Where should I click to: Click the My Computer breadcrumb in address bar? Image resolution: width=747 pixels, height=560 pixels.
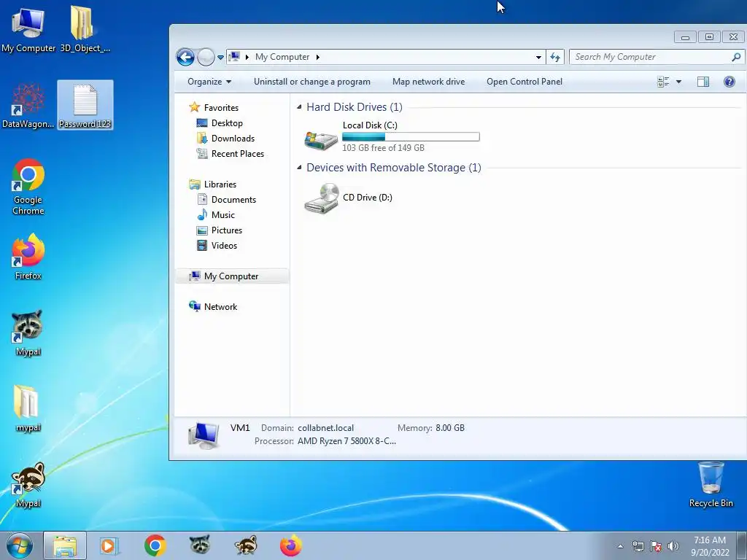tap(282, 57)
